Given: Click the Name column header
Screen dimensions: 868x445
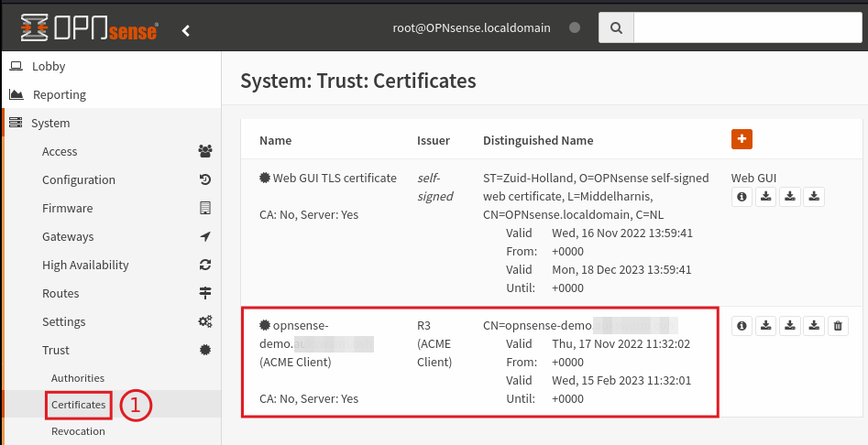Looking at the screenshot, I should coord(275,140).
